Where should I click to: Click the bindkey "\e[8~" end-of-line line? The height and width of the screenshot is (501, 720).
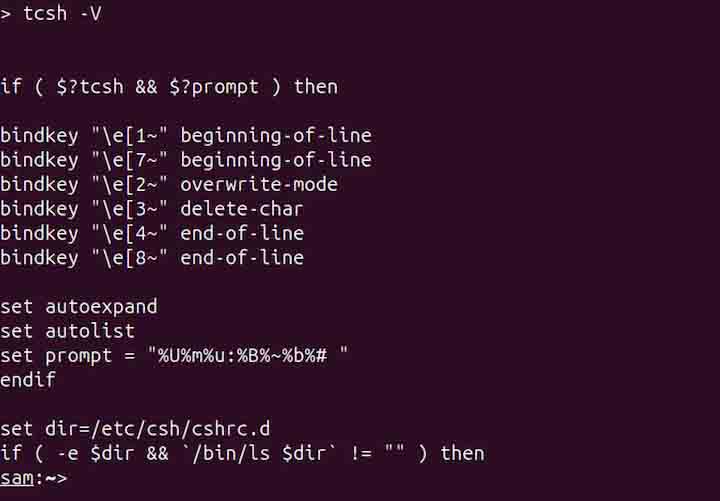(152, 258)
